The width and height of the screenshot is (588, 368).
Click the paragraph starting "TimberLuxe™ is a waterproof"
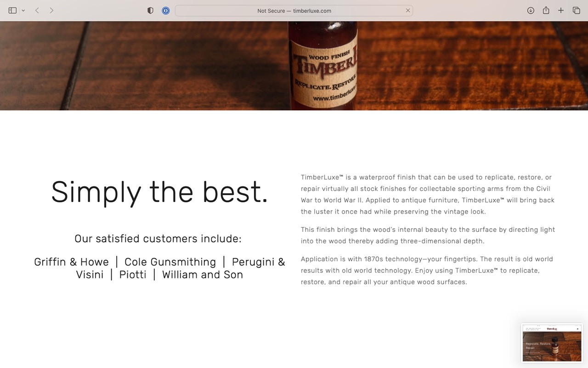tap(428, 194)
